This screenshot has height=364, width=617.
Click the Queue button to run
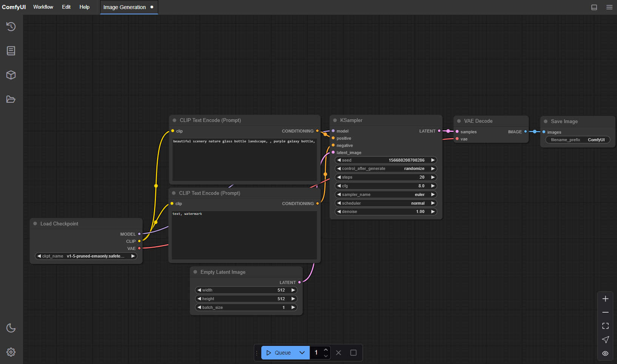[x=280, y=352]
